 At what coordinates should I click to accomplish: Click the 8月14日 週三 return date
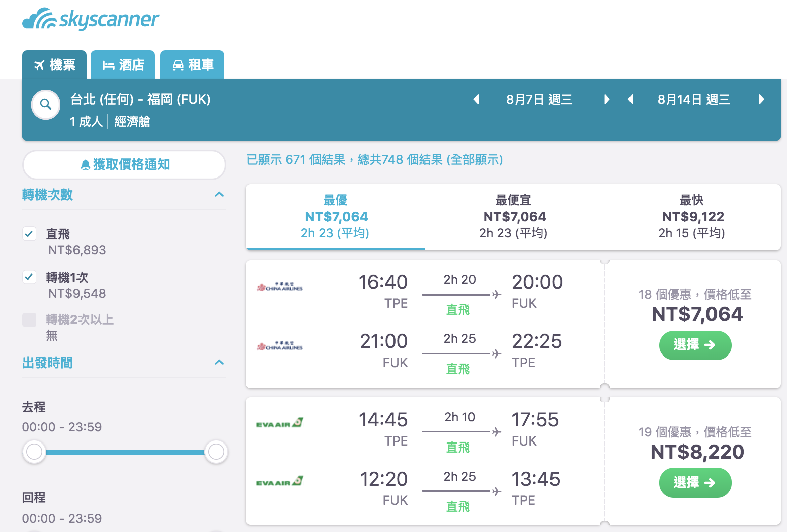click(694, 99)
